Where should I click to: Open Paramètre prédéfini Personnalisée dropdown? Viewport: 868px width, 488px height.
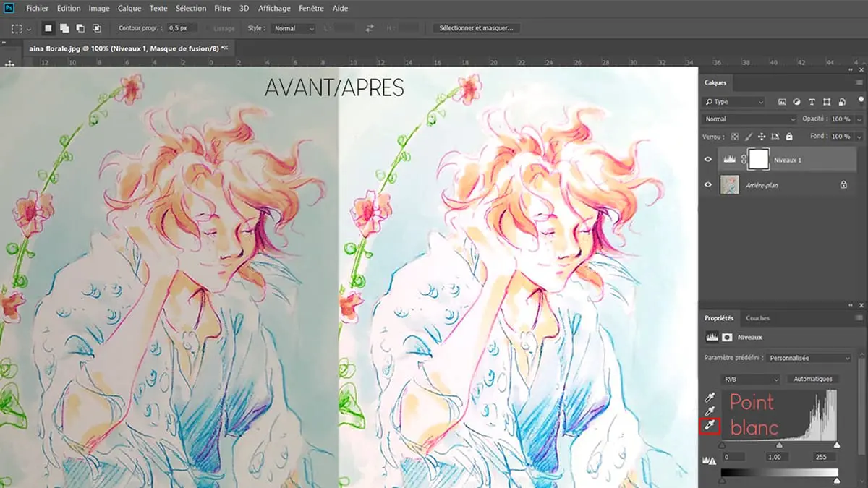click(x=809, y=358)
